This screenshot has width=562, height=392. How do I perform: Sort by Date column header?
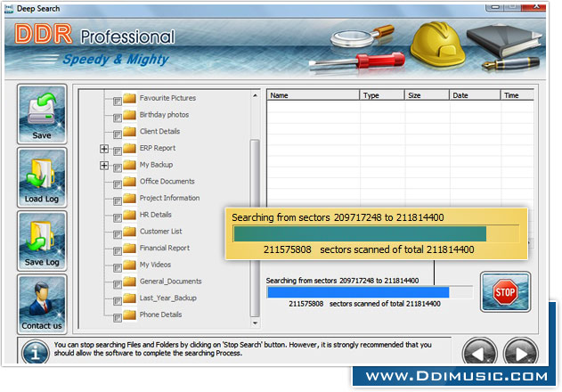[x=475, y=95]
